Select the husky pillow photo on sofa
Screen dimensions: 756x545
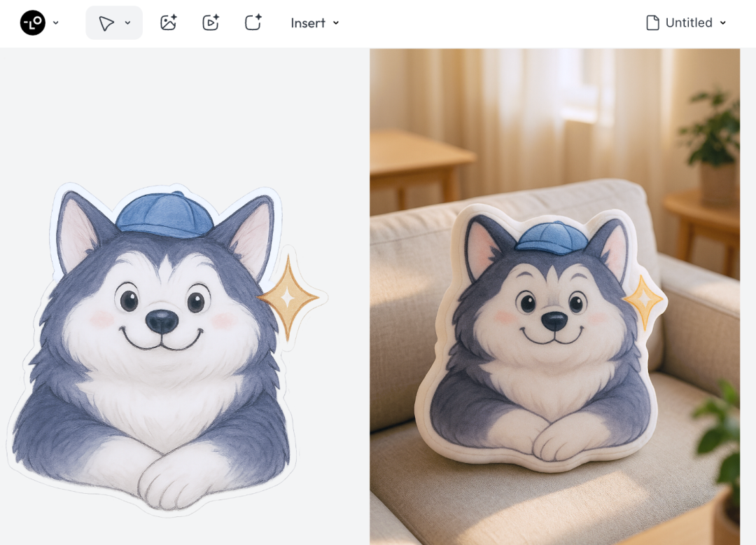555,296
